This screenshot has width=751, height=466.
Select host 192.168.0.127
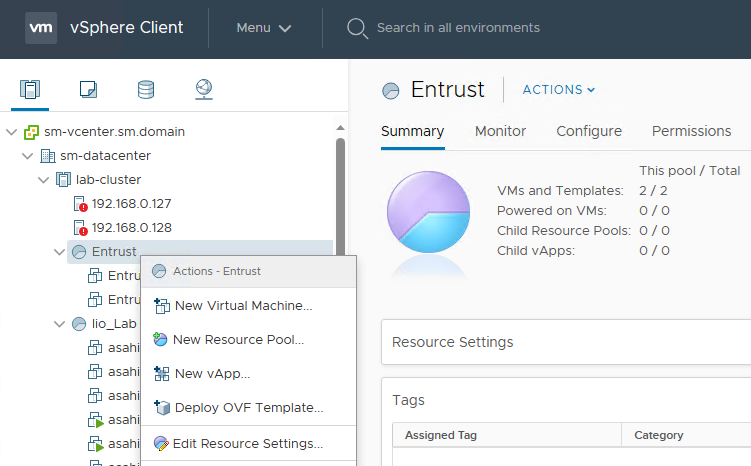[131, 204]
